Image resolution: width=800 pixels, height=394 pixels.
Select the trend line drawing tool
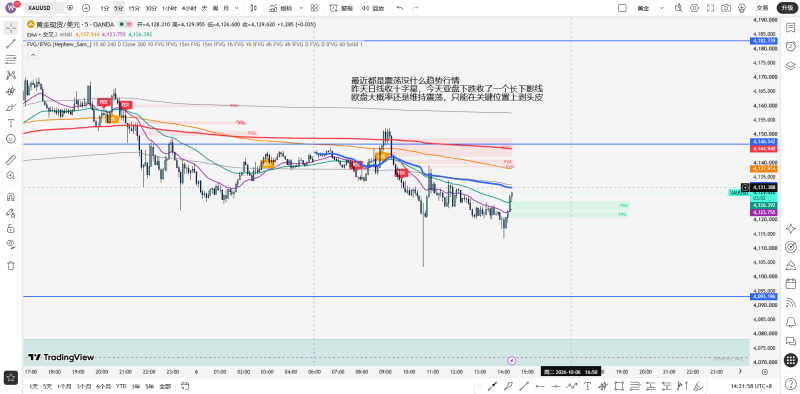click(x=11, y=43)
